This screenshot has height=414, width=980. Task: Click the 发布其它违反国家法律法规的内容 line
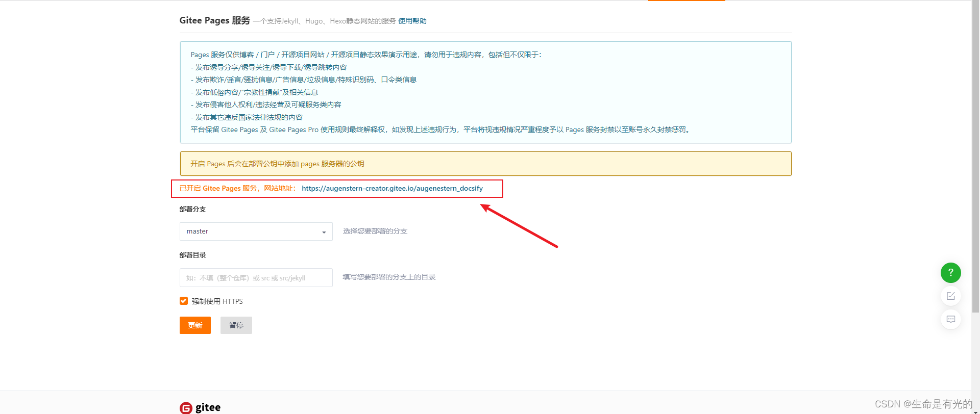click(247, 117)
